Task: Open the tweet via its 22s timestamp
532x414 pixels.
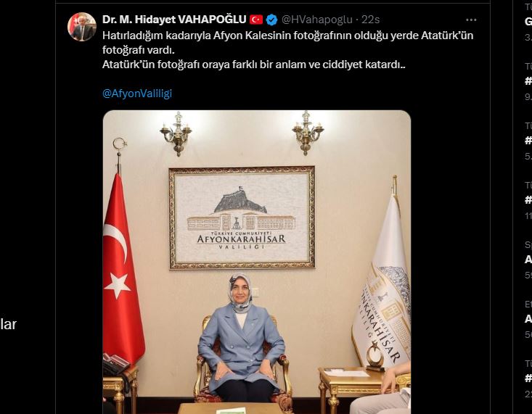Action: click(x=370, y=20)
